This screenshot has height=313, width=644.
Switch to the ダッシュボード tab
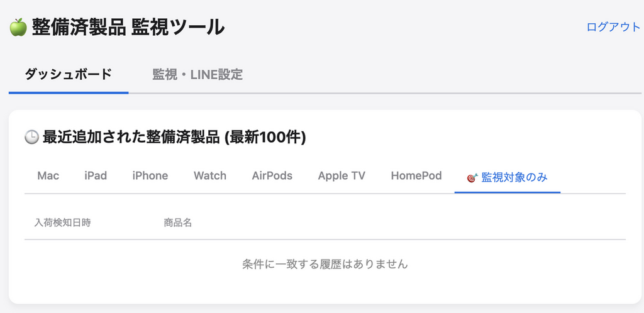pyautogui.click(x=69, y=74)
